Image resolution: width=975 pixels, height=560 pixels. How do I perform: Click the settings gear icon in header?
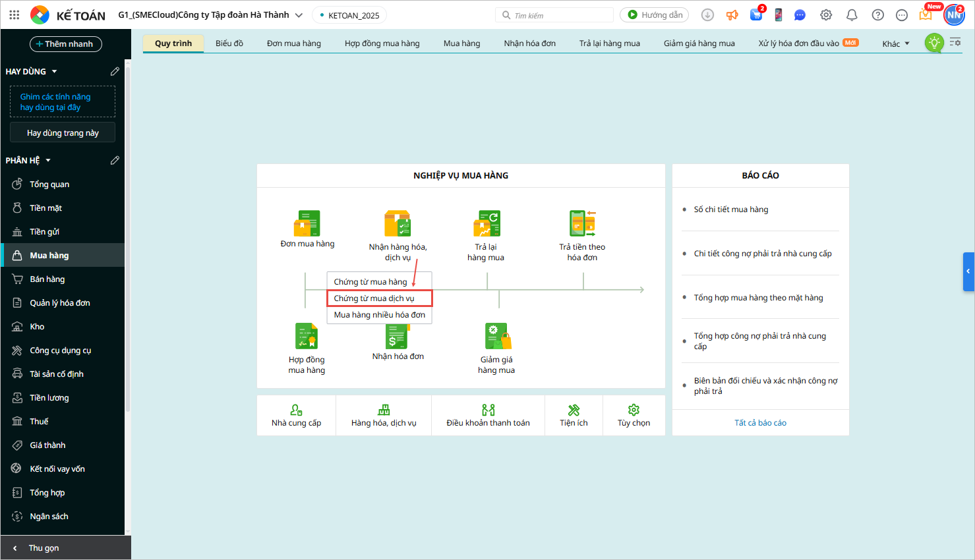pyautogui.click(x=826, y=15)
